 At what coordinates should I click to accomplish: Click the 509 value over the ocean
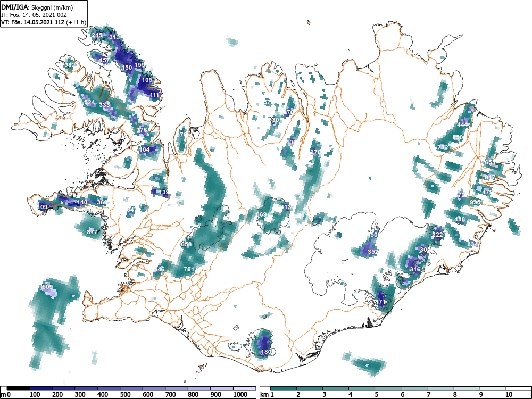47,287
